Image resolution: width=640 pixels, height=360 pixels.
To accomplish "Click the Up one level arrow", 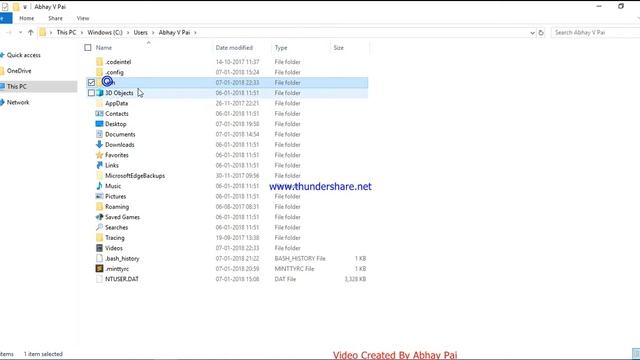I will 31,33.
